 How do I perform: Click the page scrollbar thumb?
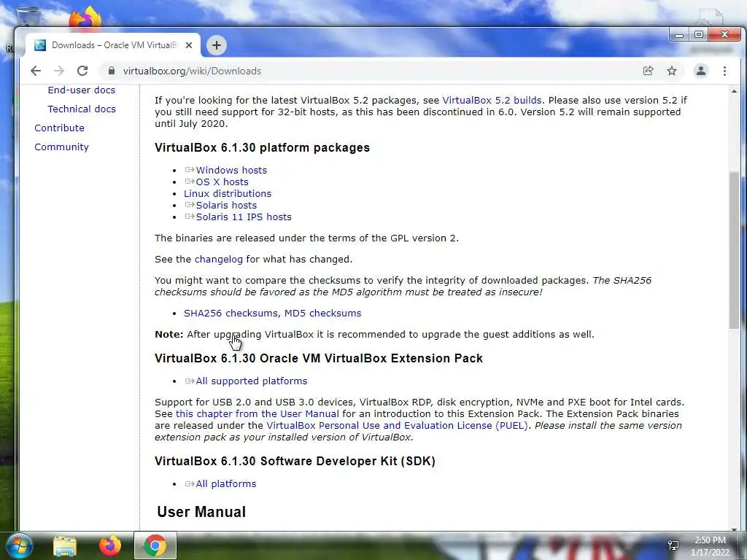(734, 250)
